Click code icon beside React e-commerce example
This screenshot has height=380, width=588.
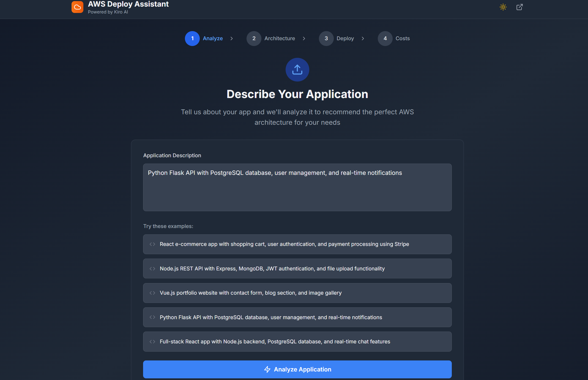coord(152,244)
